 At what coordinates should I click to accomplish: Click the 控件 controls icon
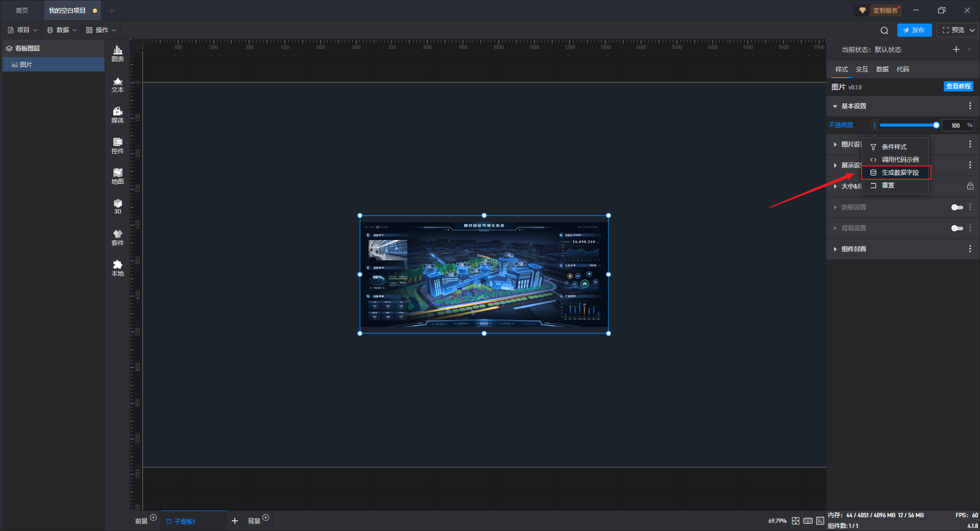click(117, 146)
